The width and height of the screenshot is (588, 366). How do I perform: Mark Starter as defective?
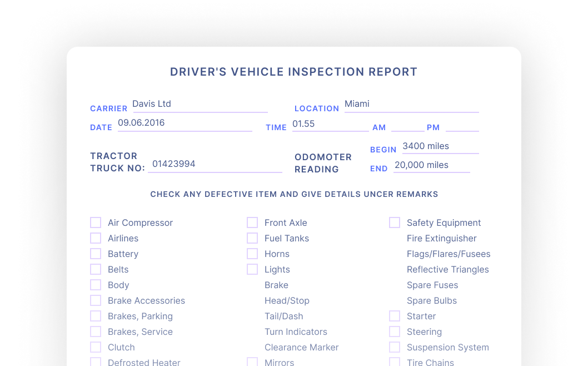[395, 315]
